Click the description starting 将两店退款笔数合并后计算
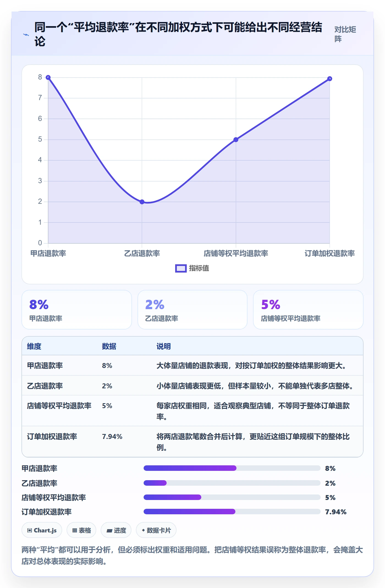 [253, 442]
